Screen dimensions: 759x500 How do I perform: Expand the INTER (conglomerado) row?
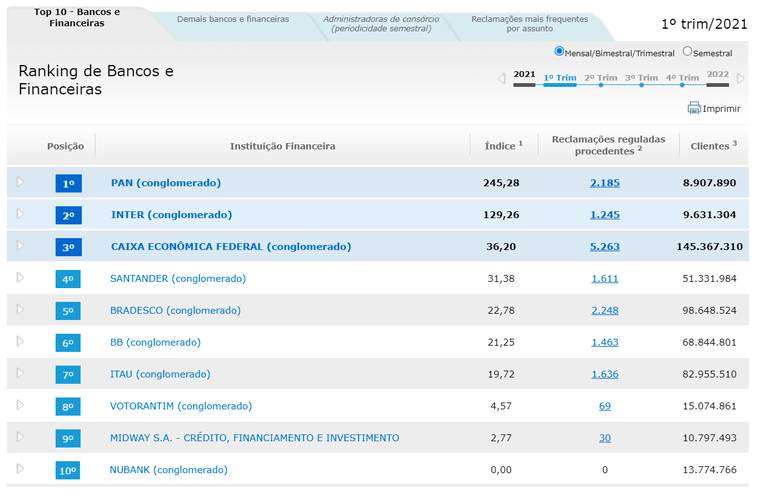(x=20, y=213)
